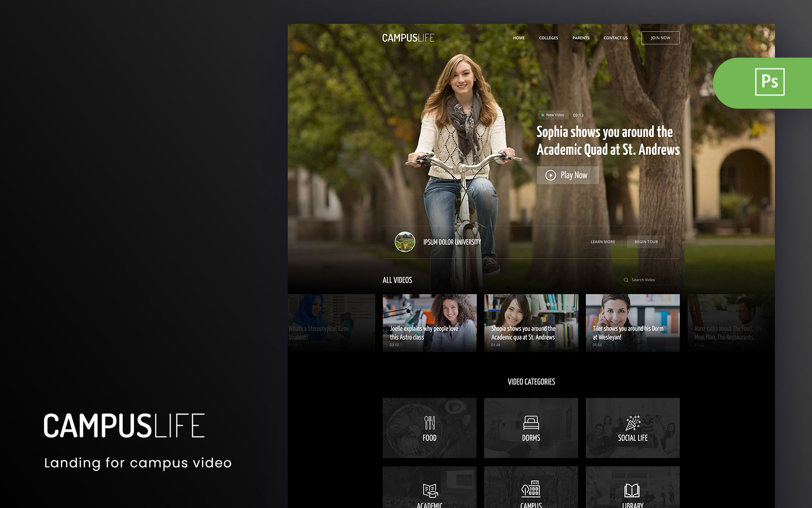812x508 pixels.
Task: Open the Contact Us page
Action: point(615,38)
